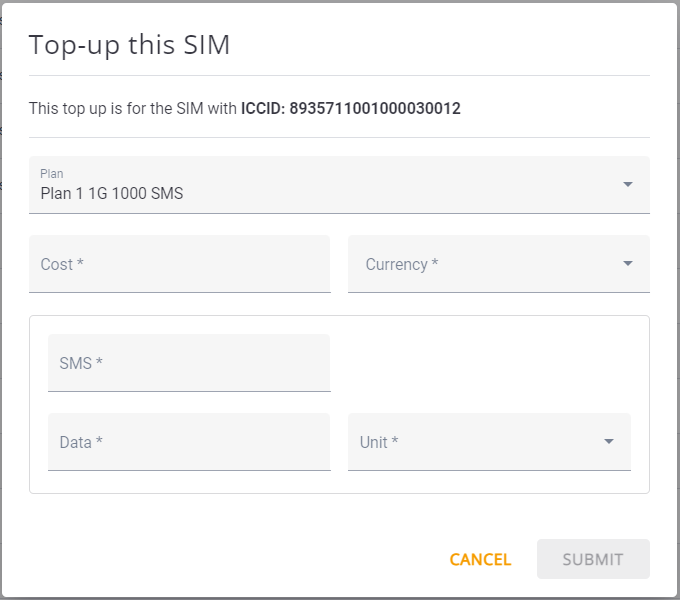The height and width of the screenshot is (600, 680).
Task: Click the "Cost *" placeholder label
Action: click(62, 264)
